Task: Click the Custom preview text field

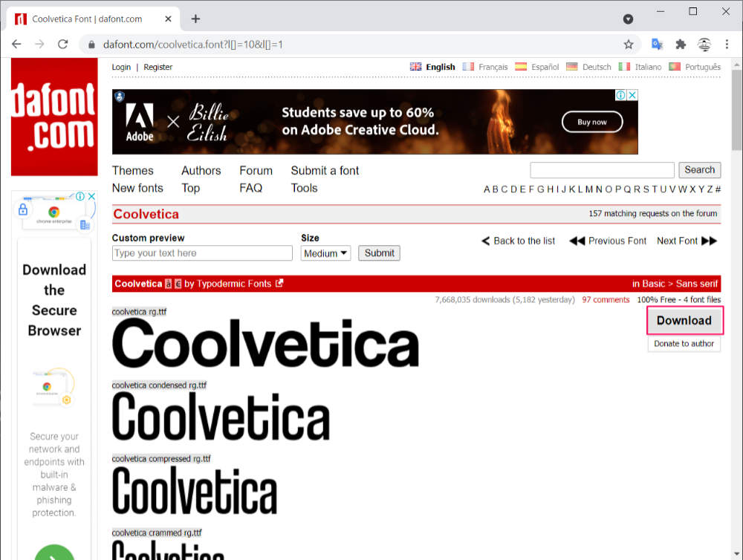Action: point(202,253)
